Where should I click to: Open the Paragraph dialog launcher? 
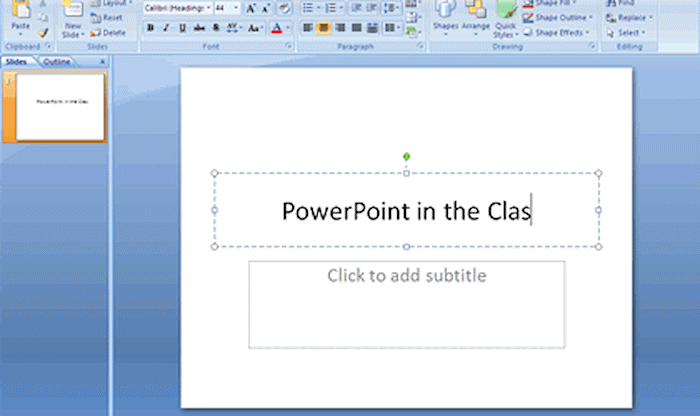[420, 46]
